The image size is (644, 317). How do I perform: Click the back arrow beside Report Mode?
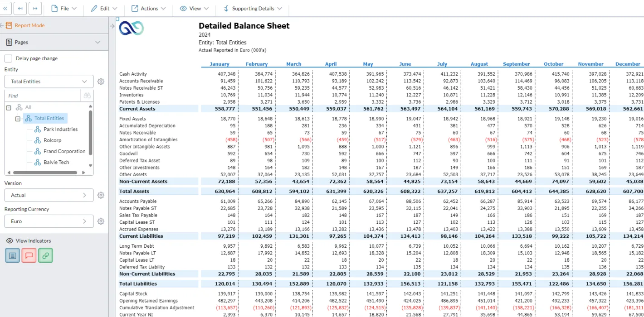coord(2,25)
